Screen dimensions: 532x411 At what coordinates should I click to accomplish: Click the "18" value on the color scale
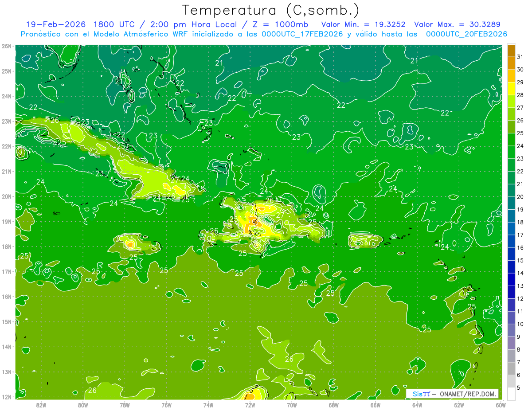[520, 222]
